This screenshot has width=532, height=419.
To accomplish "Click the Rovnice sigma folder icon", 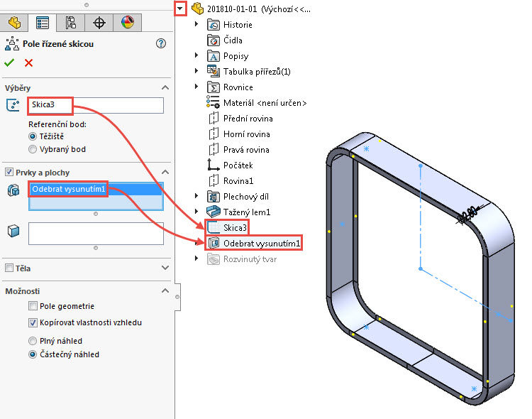I will tap(214, 87).
